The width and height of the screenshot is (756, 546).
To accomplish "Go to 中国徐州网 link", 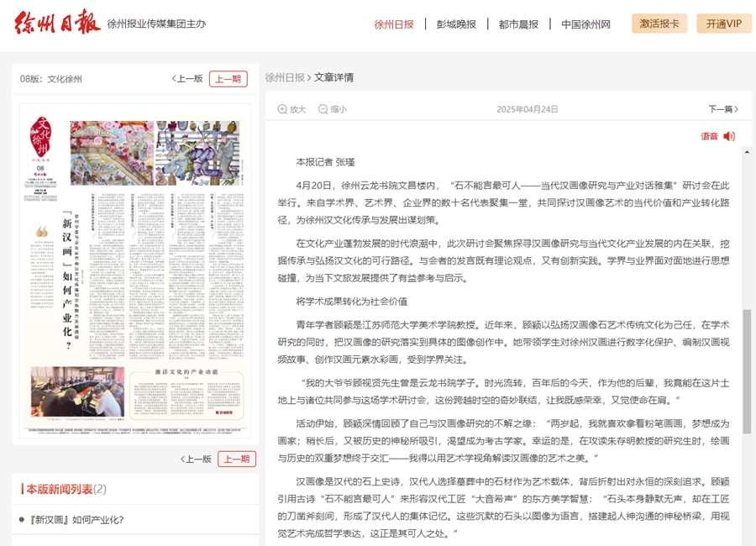I will (585, 24).
